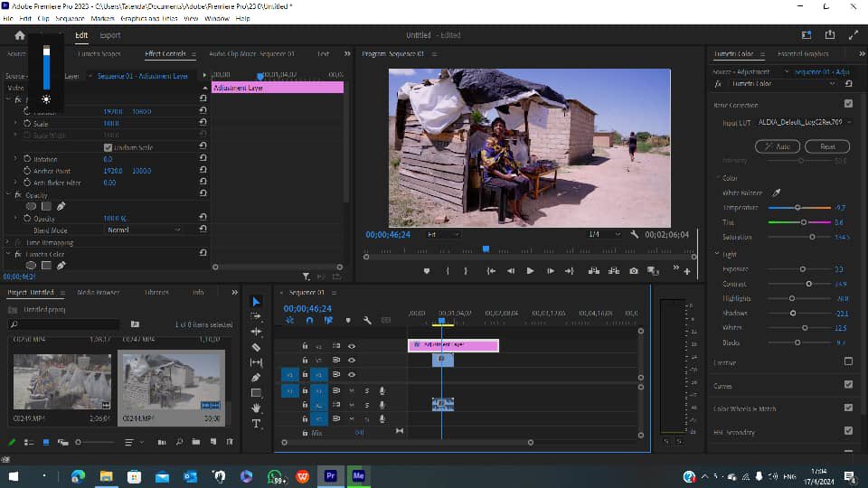The height and width of the screenshot is (488, 868).
Task: Open Media Encoder in the taskbar
Action: pos(358,476)
